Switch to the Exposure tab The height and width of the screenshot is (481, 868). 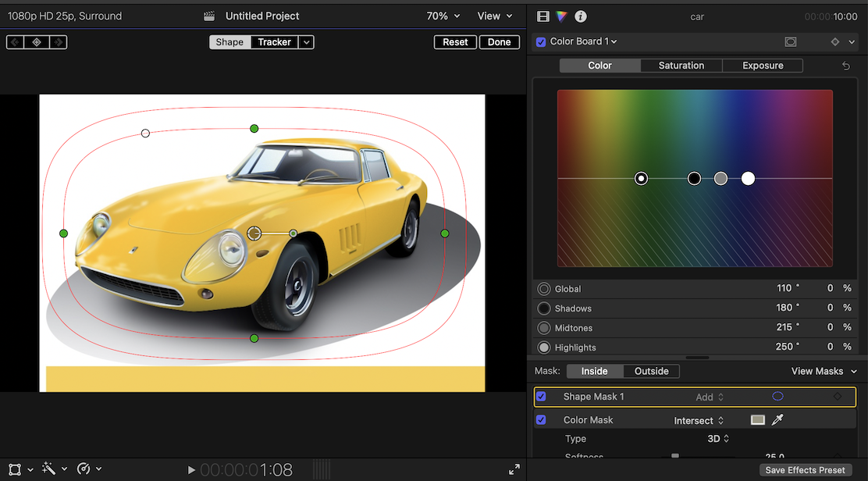tap(763, 66)
